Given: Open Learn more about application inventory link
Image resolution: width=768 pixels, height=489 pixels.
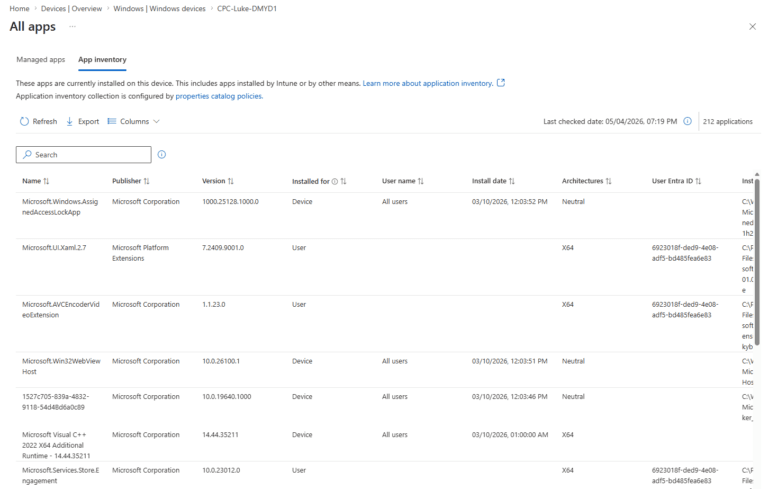Looking at the screenshot, I should 428,83.
